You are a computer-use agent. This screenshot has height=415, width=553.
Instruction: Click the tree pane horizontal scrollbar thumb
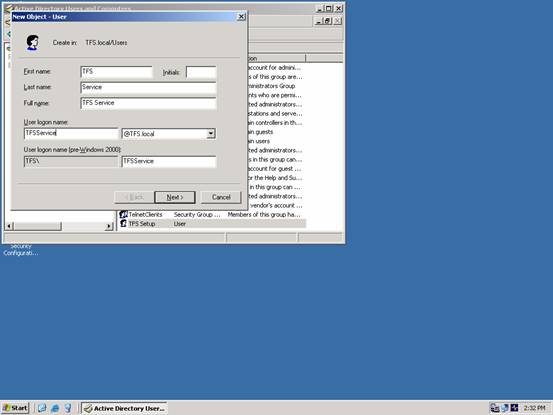[37, 226]
